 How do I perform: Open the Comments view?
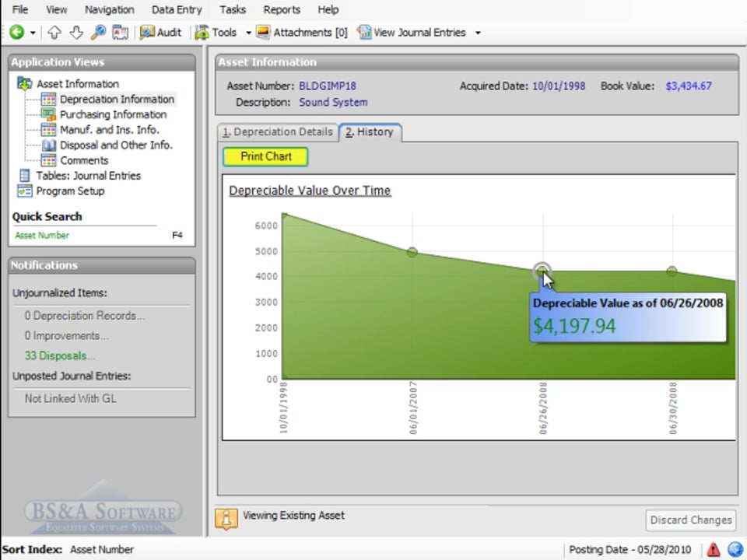(84, 160)
